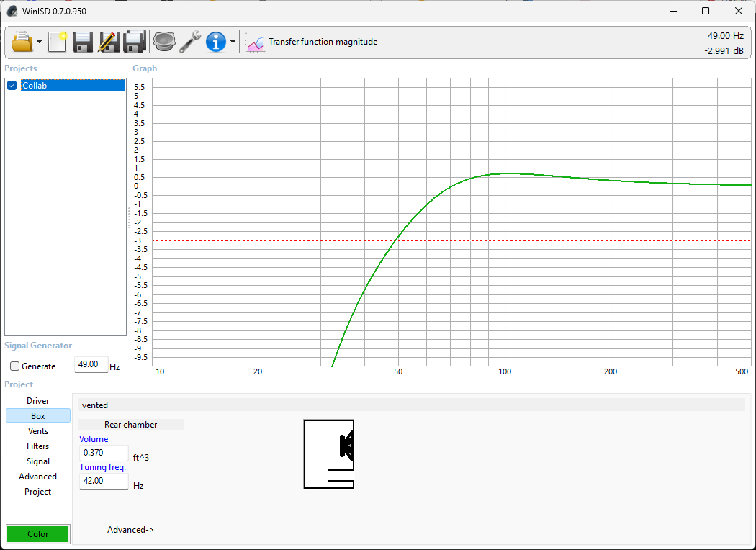Open a project with the folder icon
Image resolution: width=756 pixels, height=550 pixels.
pyautogui.click(x=22, y=42)
